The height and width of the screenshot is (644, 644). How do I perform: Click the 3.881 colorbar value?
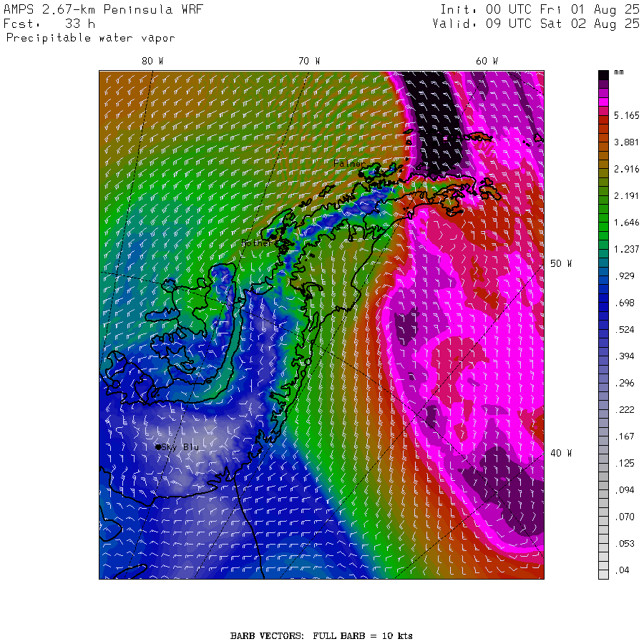pos(626,142)
